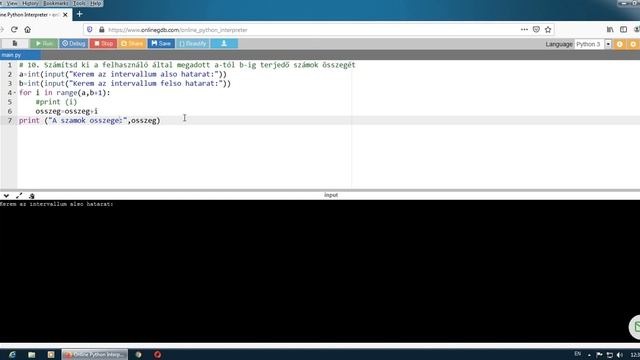
Task: Switch to Online Python Interpreter taskbar window
Action: click(95, 355)
